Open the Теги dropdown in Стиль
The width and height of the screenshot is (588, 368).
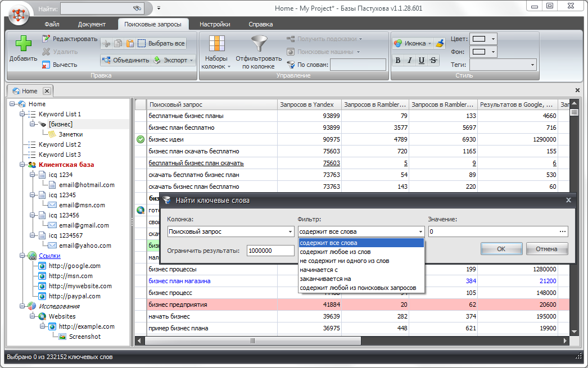coord(532,65)
